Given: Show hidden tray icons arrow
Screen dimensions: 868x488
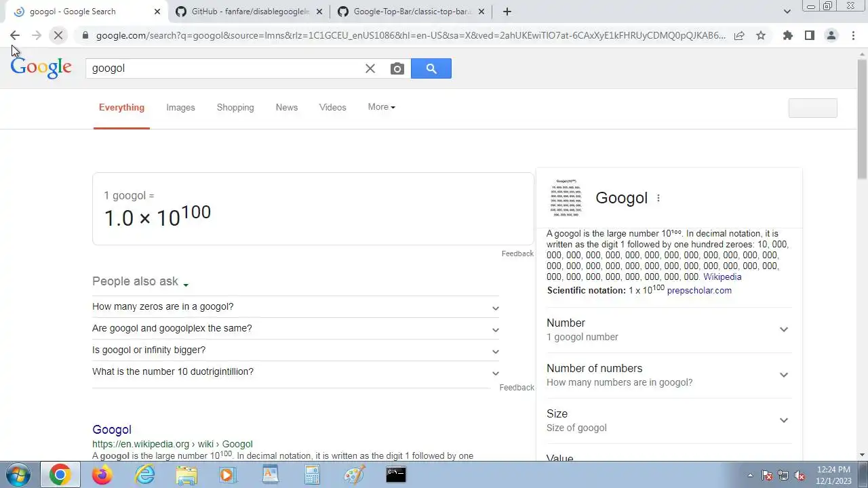Looking at the screenshot, I should 750,475.
